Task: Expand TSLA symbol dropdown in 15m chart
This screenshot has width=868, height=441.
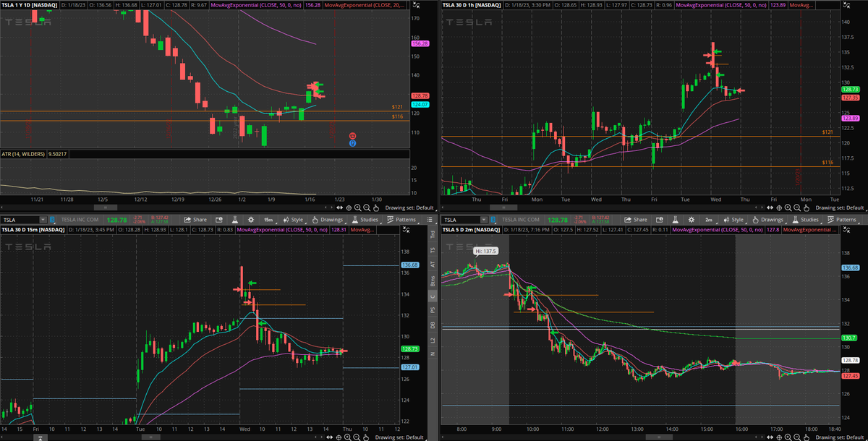Action: [43, 219]
